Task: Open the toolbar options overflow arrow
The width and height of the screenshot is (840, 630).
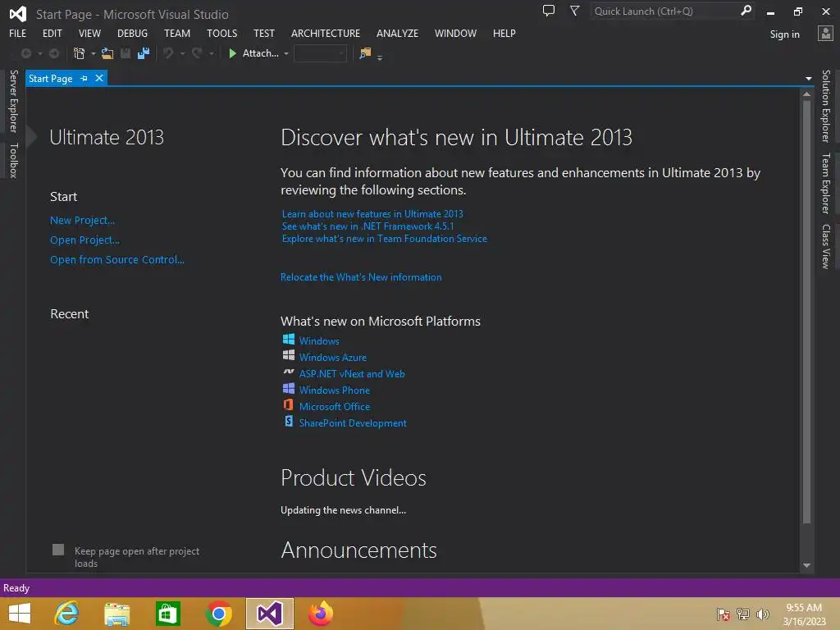Action: 380,57
